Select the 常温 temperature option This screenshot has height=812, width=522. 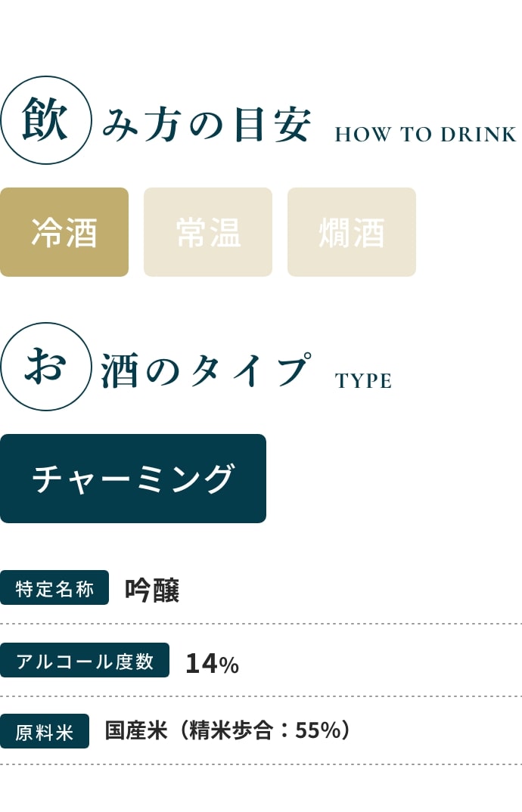(208, 232)
